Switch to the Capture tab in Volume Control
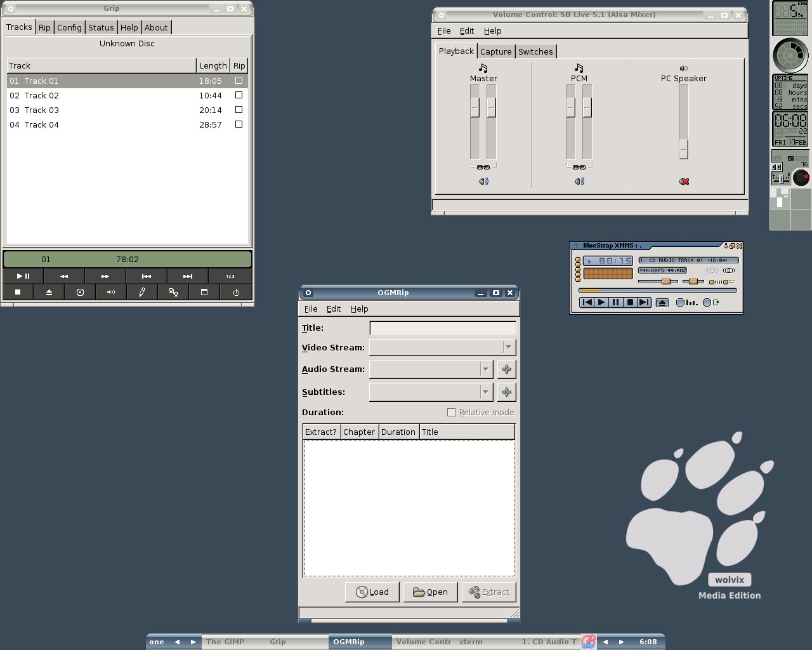 (495, 52)
